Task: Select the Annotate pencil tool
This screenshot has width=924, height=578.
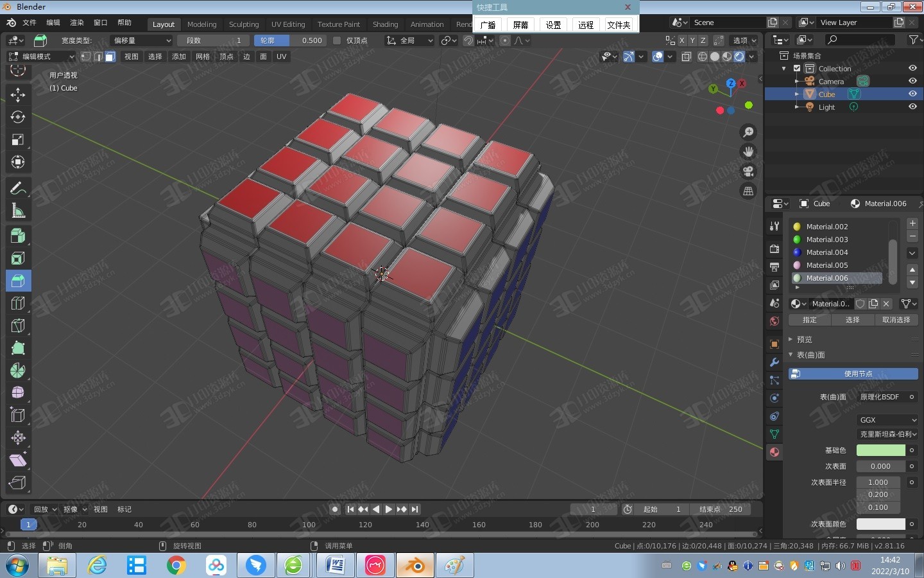Action: pyautogui.click(x=18, y=188)
